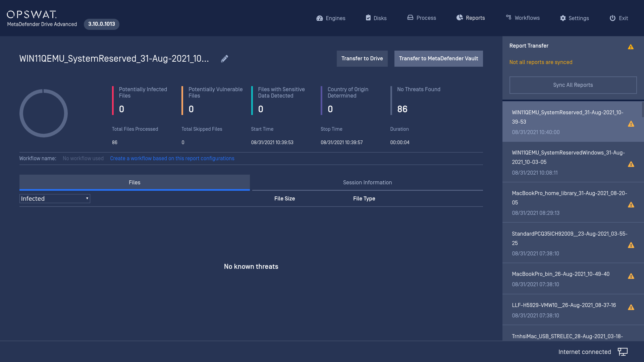Click the pencil icon to rename report
This screenshot has height=362, width=644.
(224, 59)
